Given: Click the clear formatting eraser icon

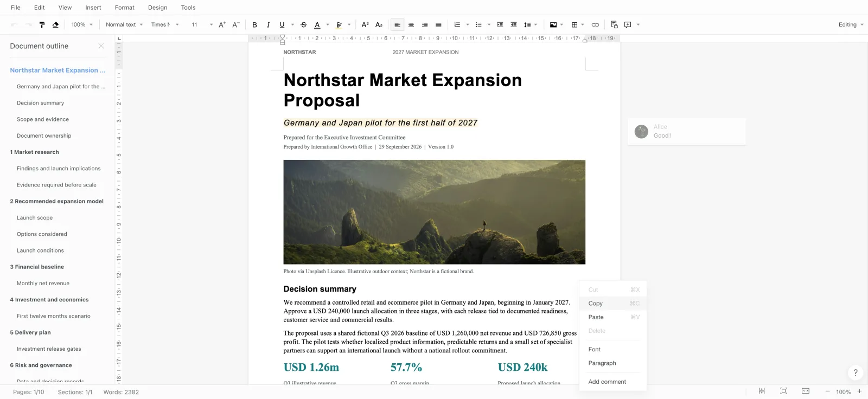Looking at the screenshot, I should (x=55, y=24).
